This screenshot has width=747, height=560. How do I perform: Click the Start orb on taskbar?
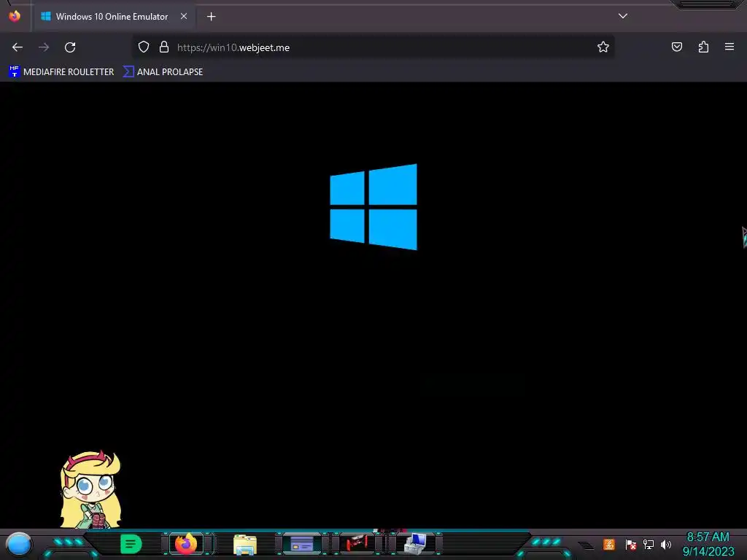(19, 545)
